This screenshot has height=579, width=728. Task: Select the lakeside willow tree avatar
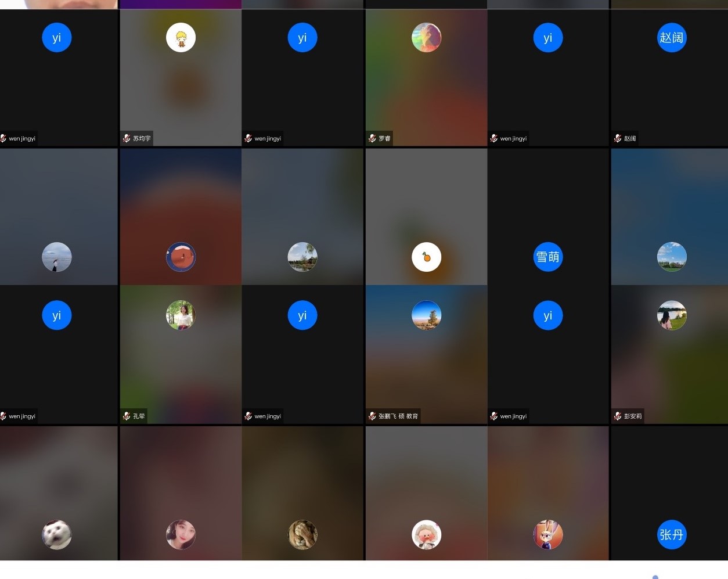(302, 257)
